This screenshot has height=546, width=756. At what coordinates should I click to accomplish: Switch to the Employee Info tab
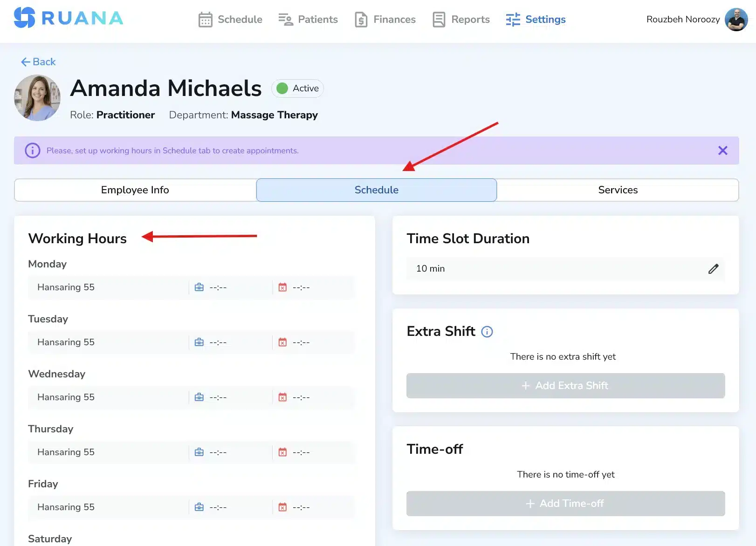135,190
